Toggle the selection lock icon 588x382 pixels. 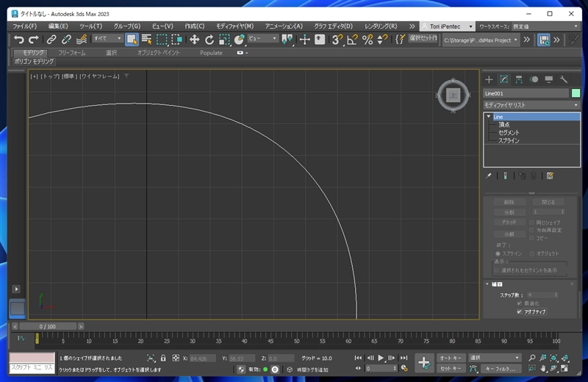click(x=163, y=358)
